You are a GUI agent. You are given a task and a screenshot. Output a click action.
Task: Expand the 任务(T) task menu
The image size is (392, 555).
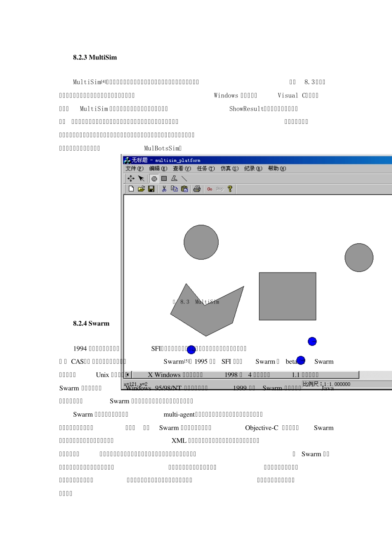(x=205, y=168)
